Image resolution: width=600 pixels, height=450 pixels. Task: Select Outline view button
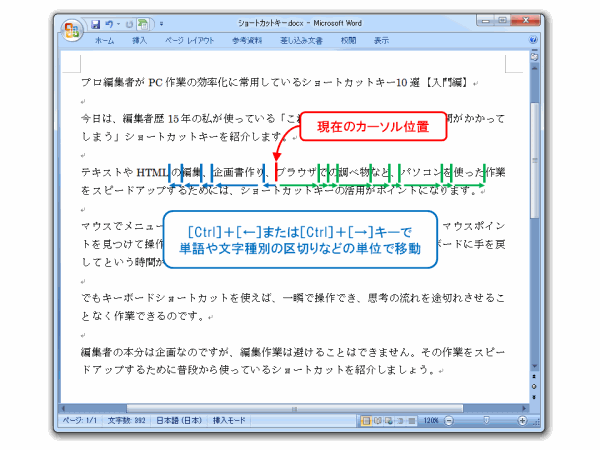coord(400,421)
